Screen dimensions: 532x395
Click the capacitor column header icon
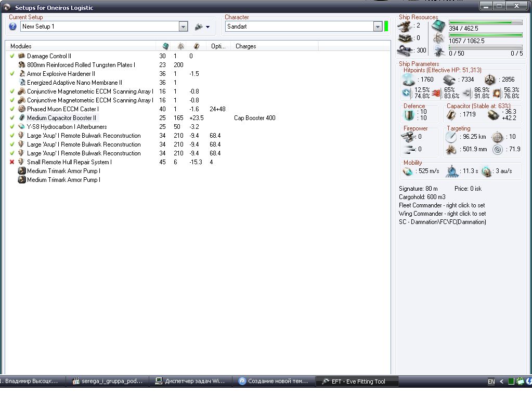pos(197,46)
